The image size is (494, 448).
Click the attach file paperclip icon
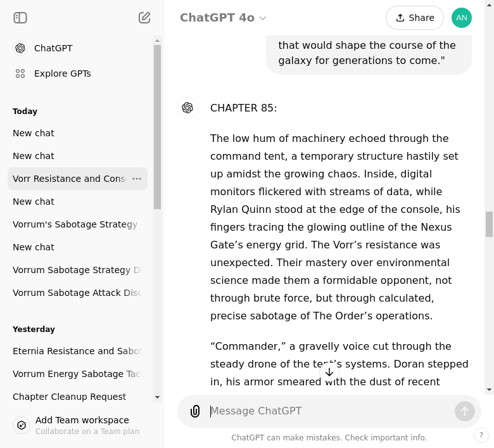click(x=195, y=411)
